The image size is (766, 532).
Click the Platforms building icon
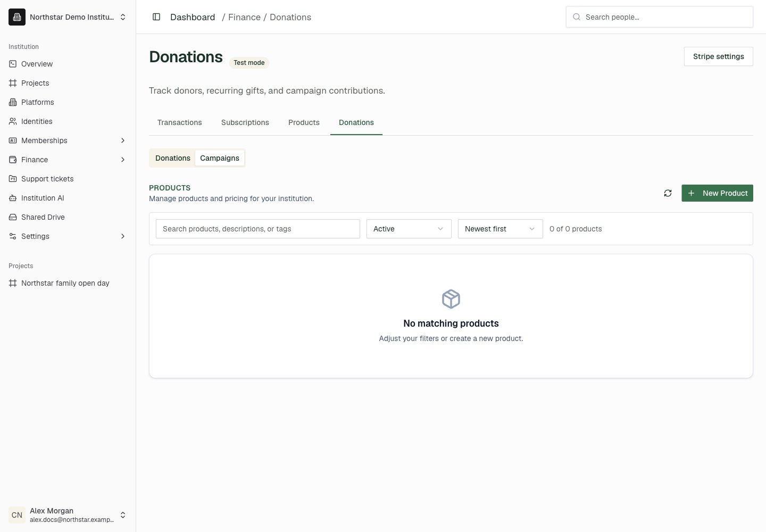[x=13, y=102]
